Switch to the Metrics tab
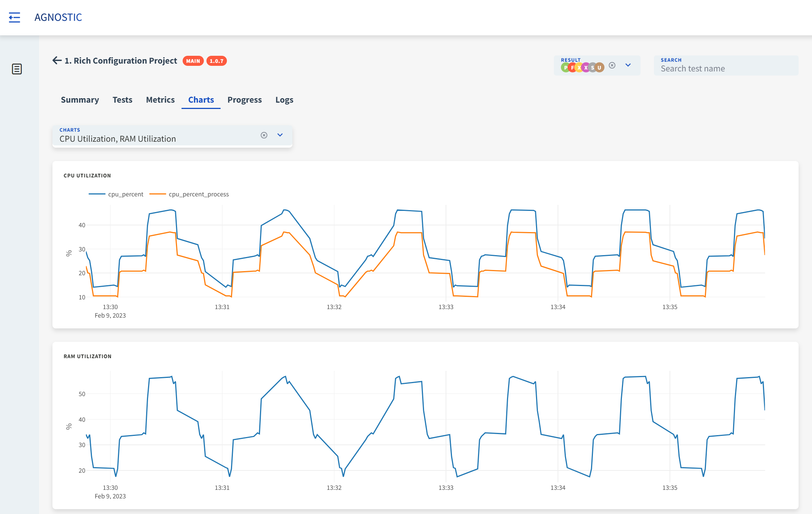The height and width of the screenshot is (514, 812). click(x=160, y=99)
